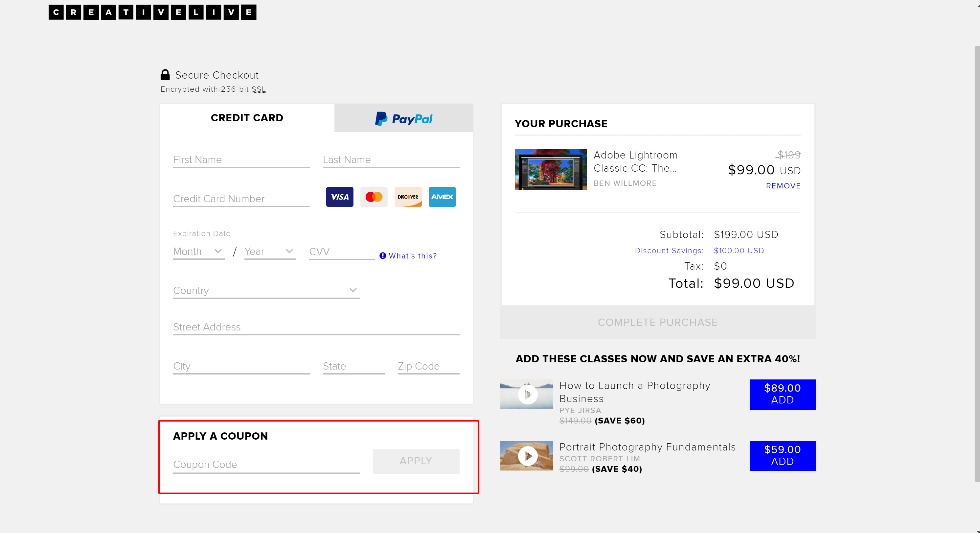Select the Mastercard icon
The height and width of the screenshot is (533, 980).
pyautogui.click(x=374, y=197)
